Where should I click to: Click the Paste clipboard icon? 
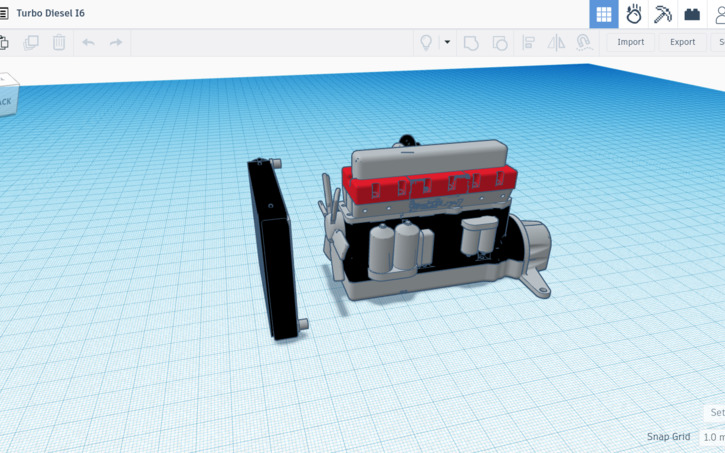point(4,43)
